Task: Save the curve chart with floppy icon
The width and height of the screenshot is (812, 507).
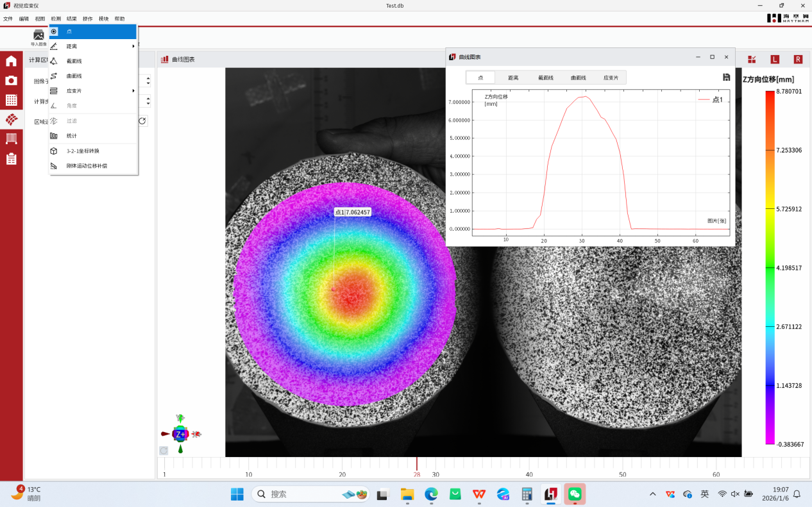Action: 726,77
